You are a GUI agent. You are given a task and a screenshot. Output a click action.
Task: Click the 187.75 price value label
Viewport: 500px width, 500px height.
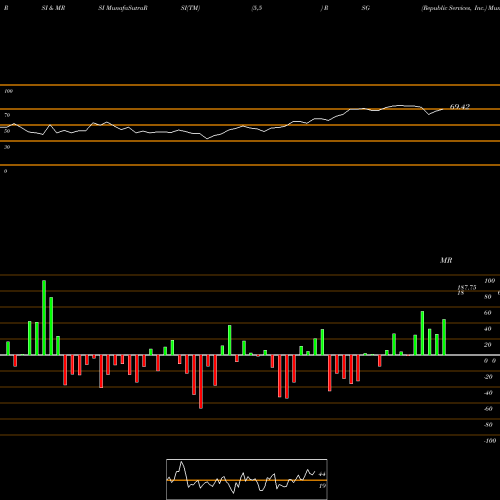pyautogui.click(x=467, y=287)
